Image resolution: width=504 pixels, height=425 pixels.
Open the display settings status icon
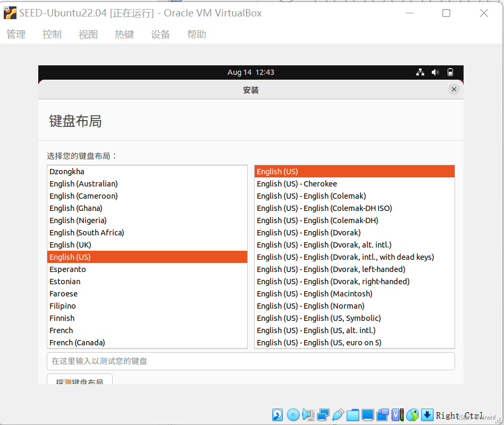click(x=367, y=415)
